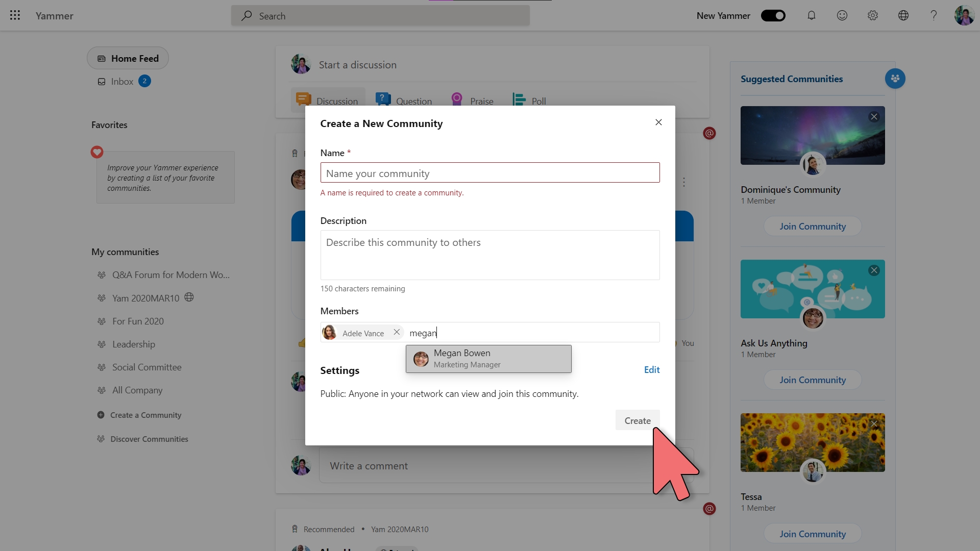The width and height of the screenshot is (980, 551).
Task: Select the Poll post tab
Action: (x=529, y=100)
